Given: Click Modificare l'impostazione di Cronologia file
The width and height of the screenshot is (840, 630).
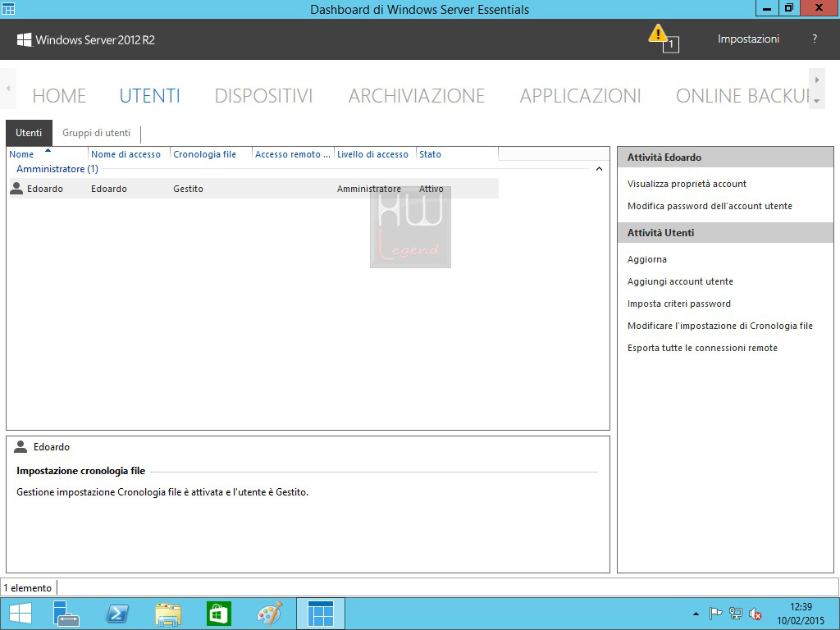Looking at the screenshot, I should coord(720,326).
